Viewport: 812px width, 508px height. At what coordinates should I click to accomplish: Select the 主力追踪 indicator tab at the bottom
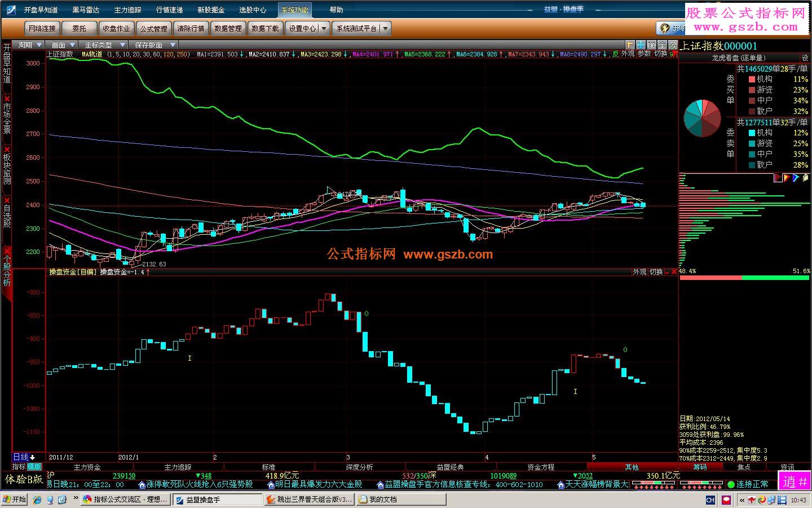(178, 467)
